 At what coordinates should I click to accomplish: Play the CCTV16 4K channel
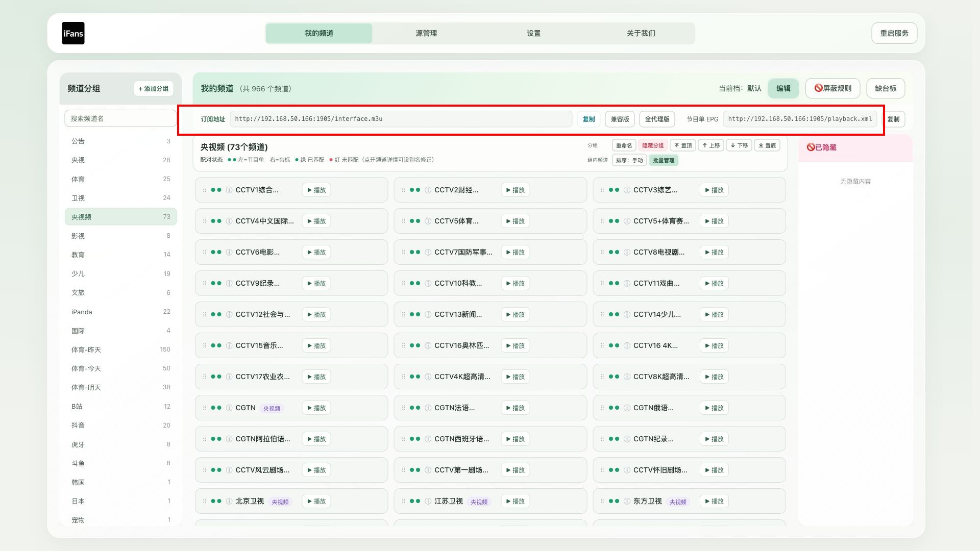[x=714, y=345]
